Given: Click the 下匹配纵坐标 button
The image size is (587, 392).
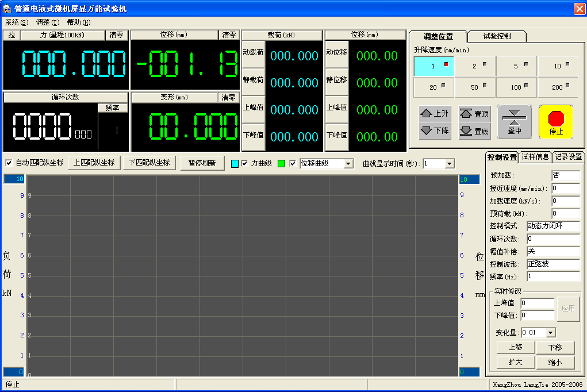Looking at the screenshot, I should coord(149,163).
